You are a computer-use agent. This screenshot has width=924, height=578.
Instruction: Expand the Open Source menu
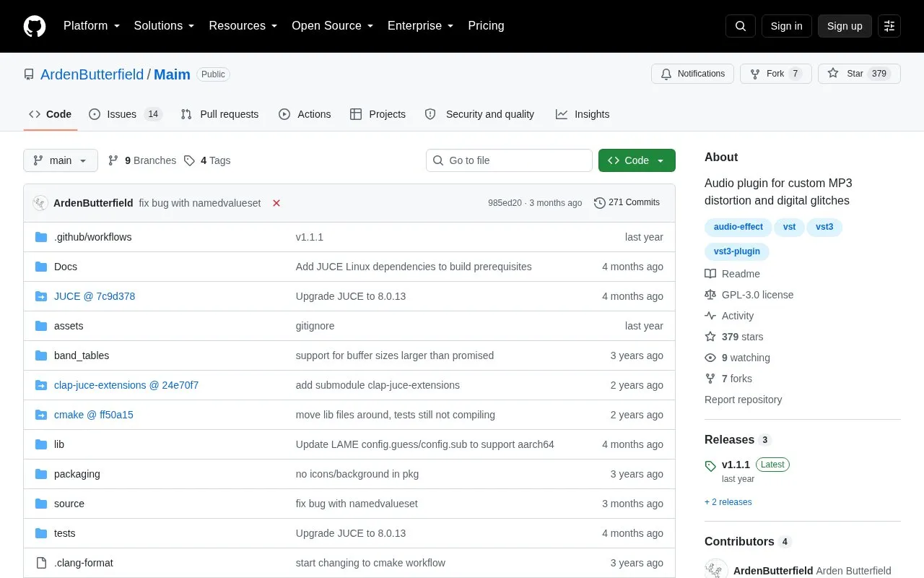(333, 26)
